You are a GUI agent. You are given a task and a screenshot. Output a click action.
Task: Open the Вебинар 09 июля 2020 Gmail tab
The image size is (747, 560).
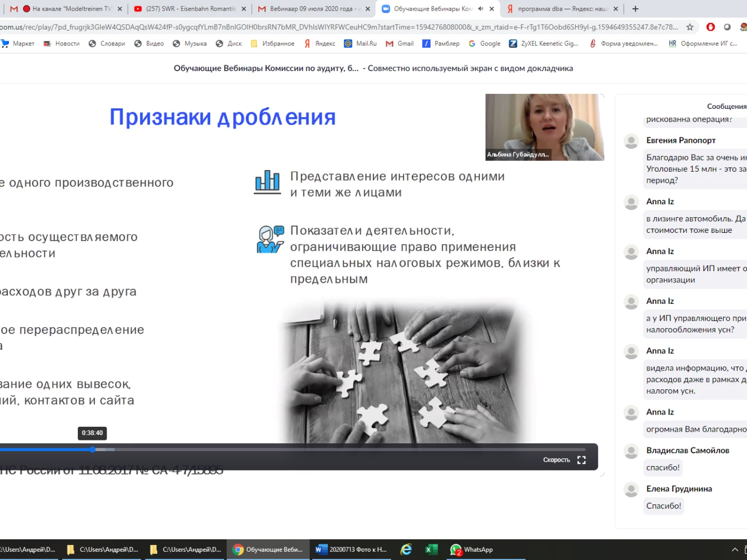point(314,9)
